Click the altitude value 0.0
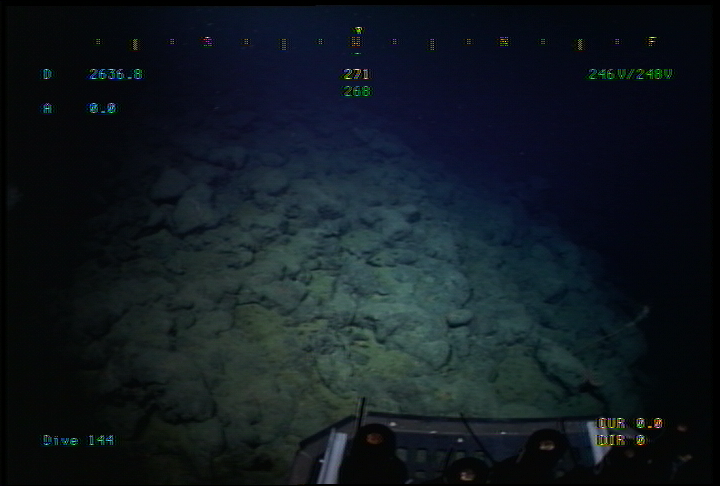The image size is (720, 486). tap(102, 108)
